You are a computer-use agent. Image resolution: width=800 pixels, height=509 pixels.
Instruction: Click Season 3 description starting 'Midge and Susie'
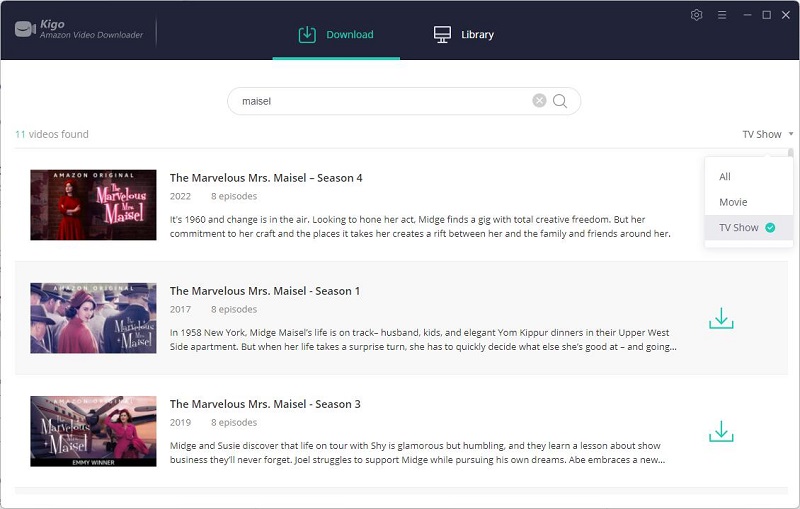pos(417,453)
